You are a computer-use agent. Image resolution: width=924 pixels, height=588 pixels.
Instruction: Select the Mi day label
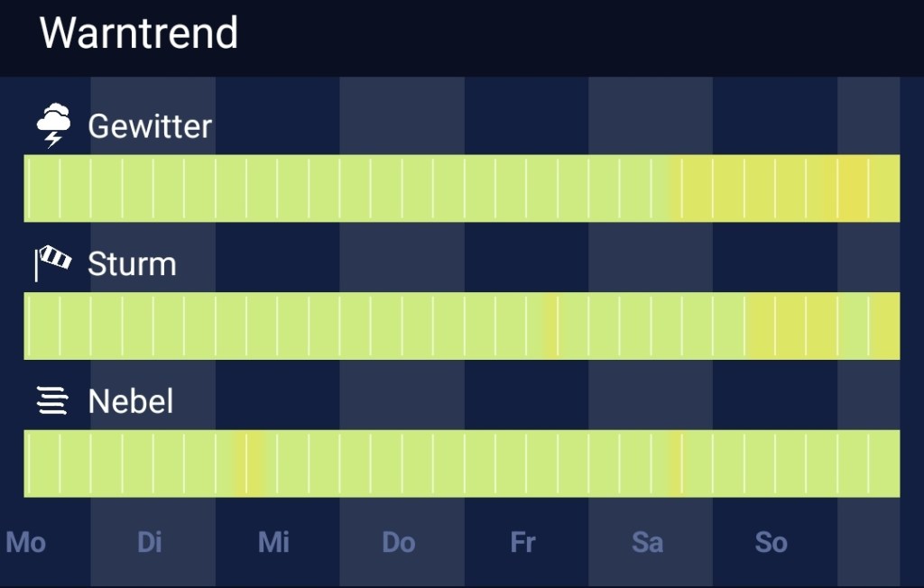coord(273,542)
